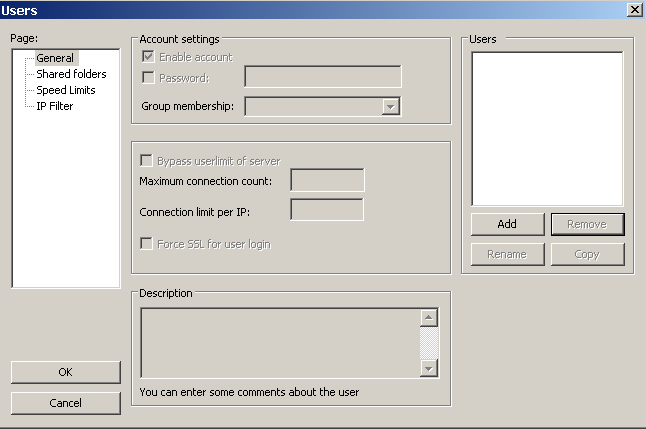Click the Description scrollbar up arrow
Viewport: 646px width, 429px height.
pyautogui.click(x=429, y=318)
